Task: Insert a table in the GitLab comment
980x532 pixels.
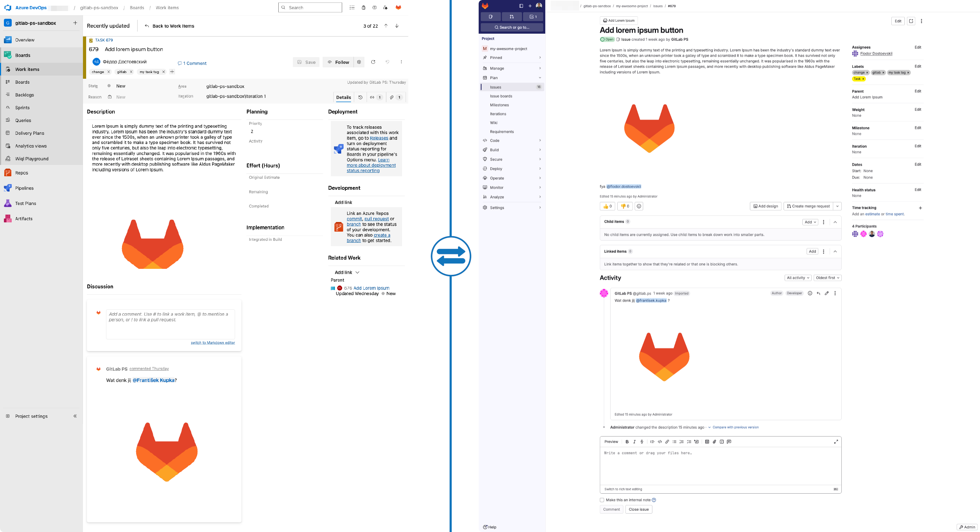Action: (x=707, y=442)
